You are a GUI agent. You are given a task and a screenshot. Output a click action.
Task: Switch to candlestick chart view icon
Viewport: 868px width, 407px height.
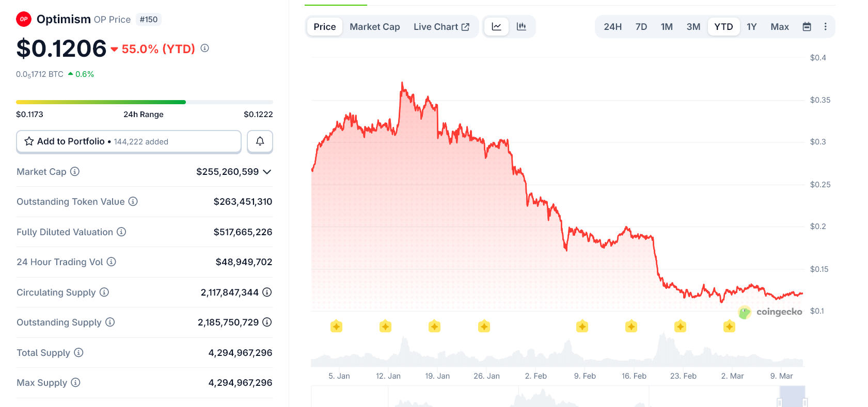522,27
